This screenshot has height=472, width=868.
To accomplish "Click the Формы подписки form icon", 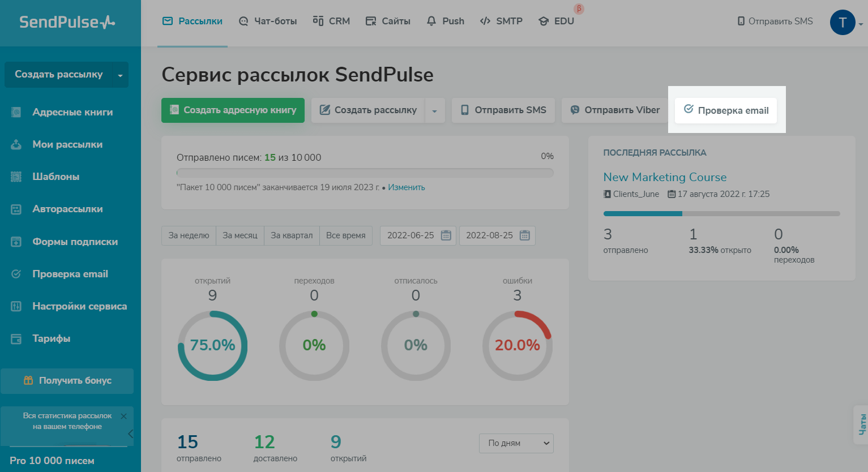I will (x=16, y=242).
